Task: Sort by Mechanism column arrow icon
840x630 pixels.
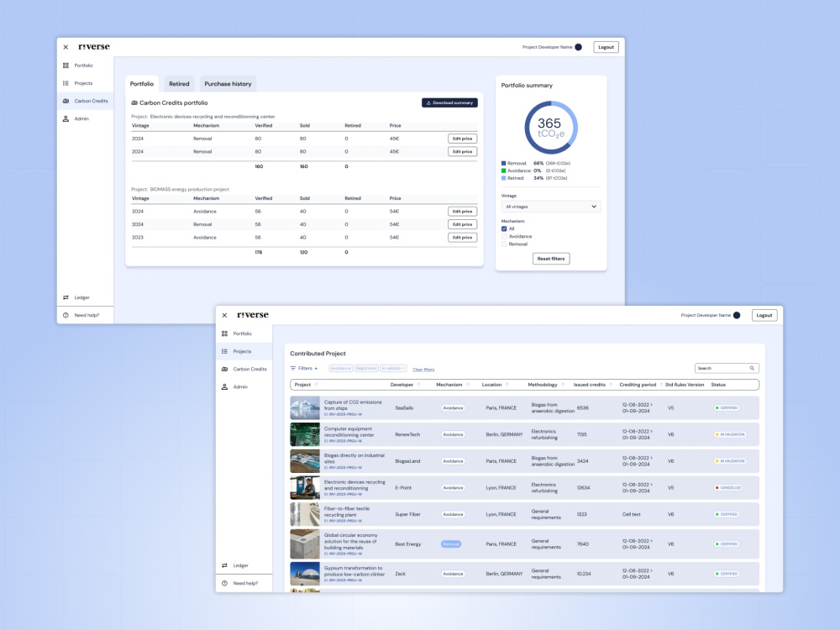Action: 468,385
